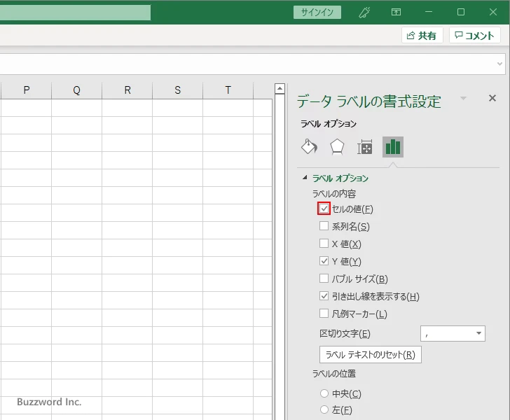Screen dimensions: 510x420
Task: Enable the 凡例マーカー checkbox
Action: tap(324, 314)
